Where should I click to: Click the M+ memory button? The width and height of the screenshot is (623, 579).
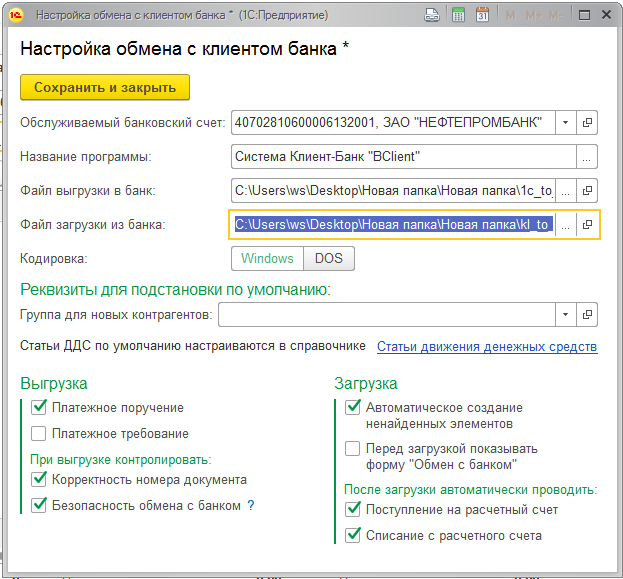pyautogui.click(x=533, y=15)
